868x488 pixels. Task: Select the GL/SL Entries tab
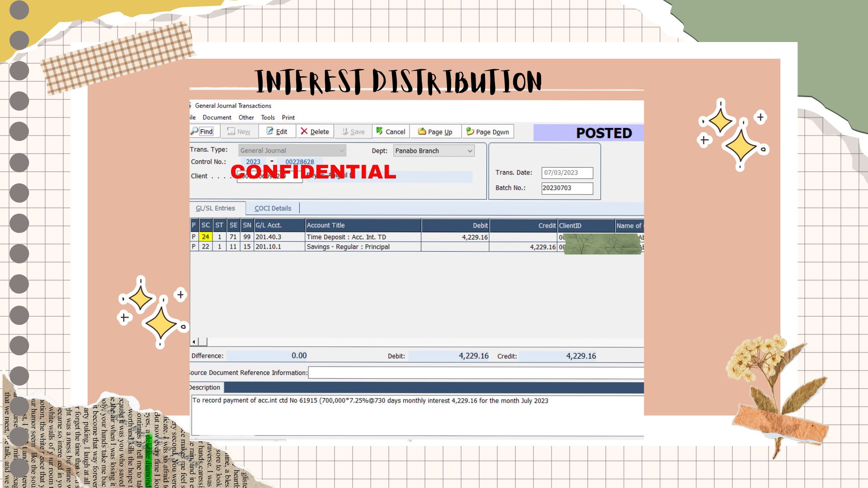coord(215,208)
